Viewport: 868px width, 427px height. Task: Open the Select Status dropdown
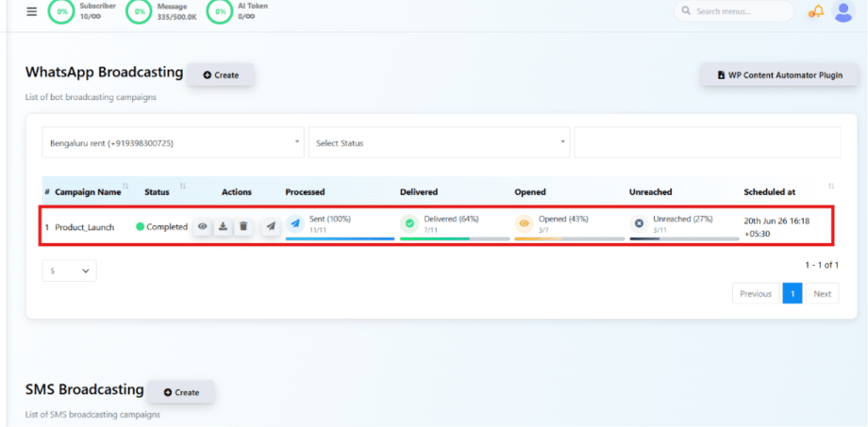[x=440, y=142]
